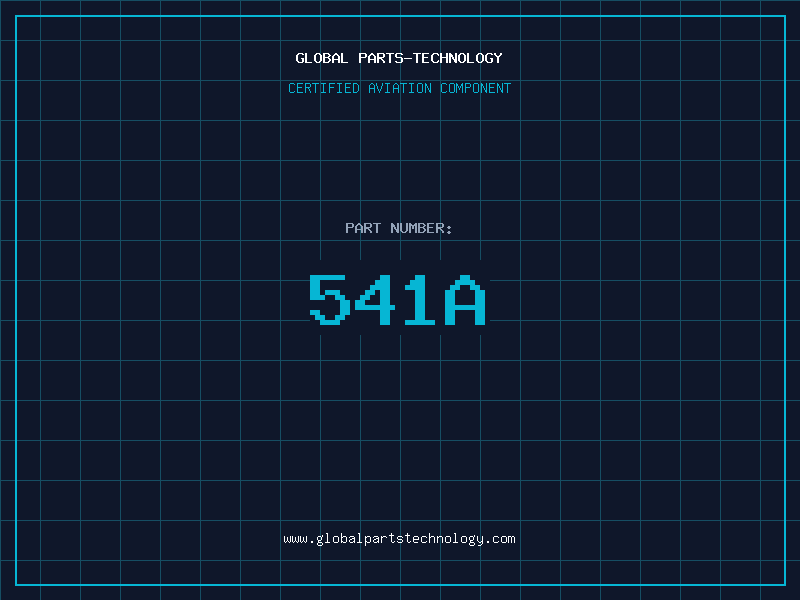Click the GLOBAL PARTS-TECHNOLOGY heading
Image resolution: width=800 pixels, height=600 pixels.
(399, 58)
